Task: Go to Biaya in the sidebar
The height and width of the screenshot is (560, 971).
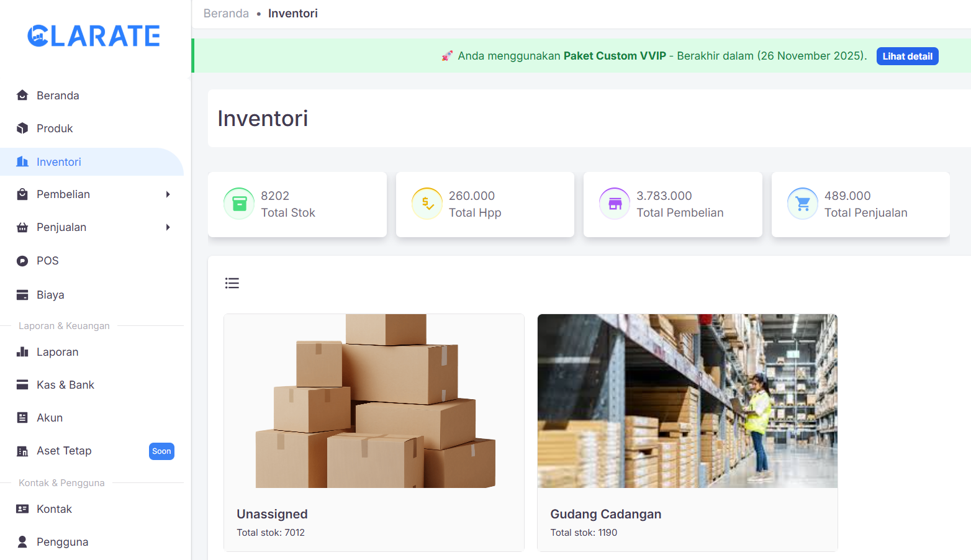Action: click(50, 295)
